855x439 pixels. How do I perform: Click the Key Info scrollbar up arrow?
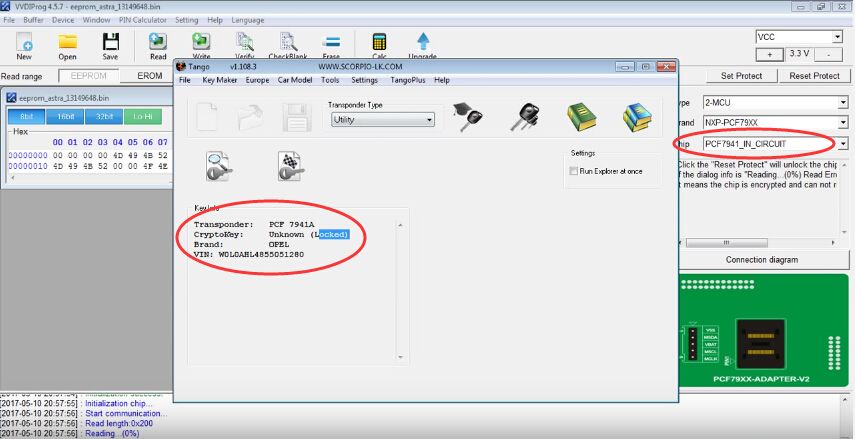point(400,225)
